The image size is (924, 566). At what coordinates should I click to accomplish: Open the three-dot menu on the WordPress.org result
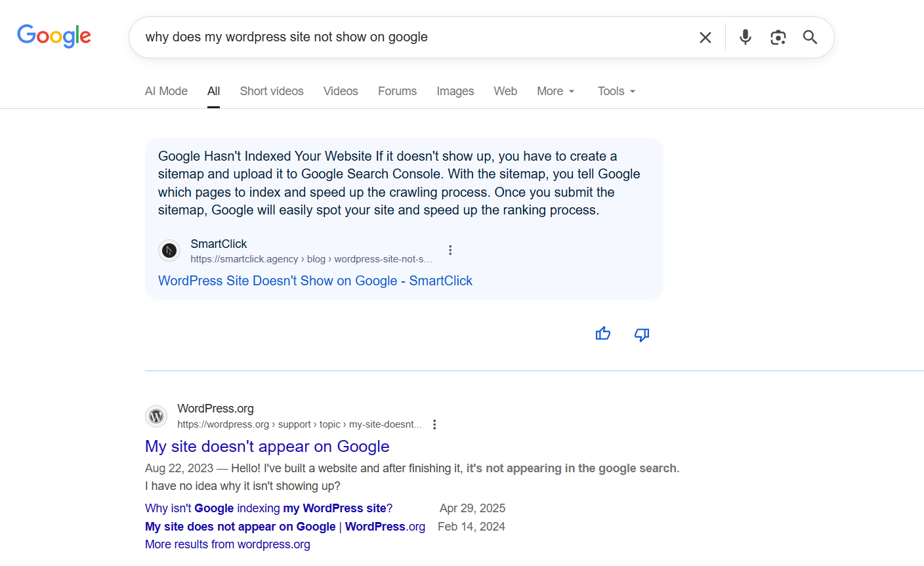coord(434,424)
